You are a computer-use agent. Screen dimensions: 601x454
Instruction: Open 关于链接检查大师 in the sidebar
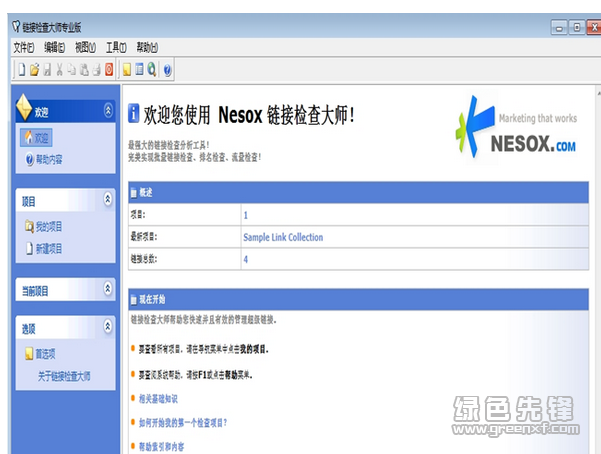[64, 376]
